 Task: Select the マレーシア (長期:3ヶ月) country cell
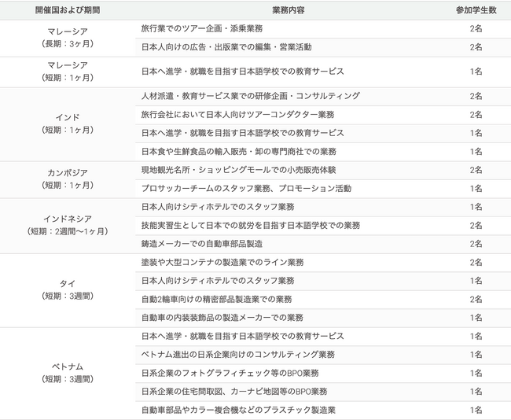coord(68,38)
